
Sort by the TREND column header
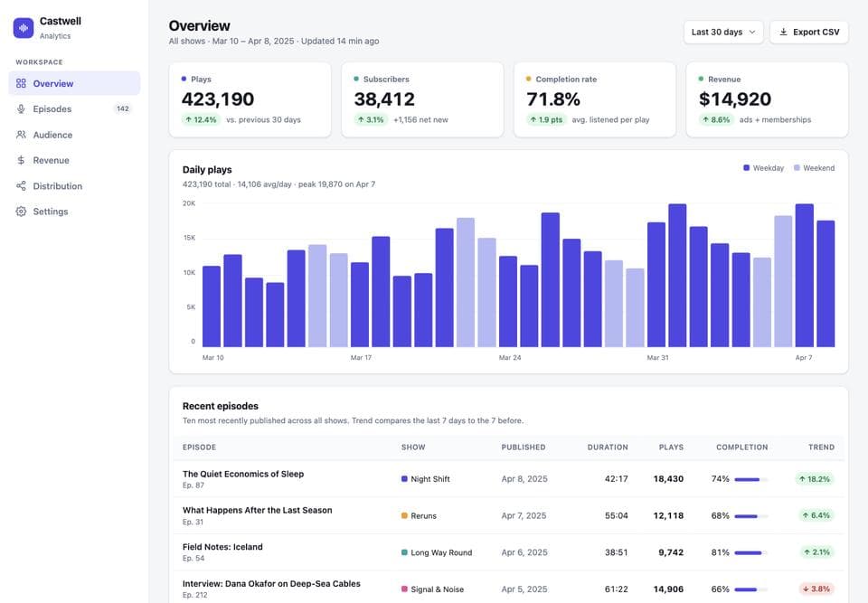821,447
